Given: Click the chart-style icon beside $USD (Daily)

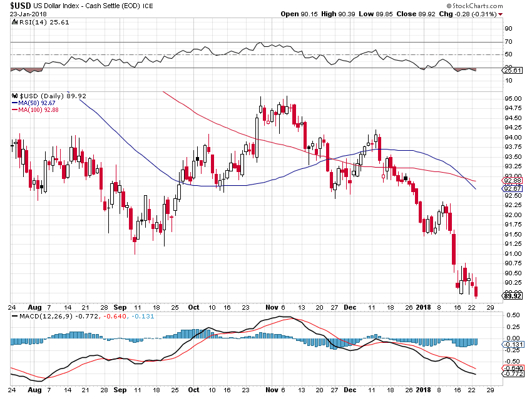Looking at the screenshot, I should [x=14, y=96].
